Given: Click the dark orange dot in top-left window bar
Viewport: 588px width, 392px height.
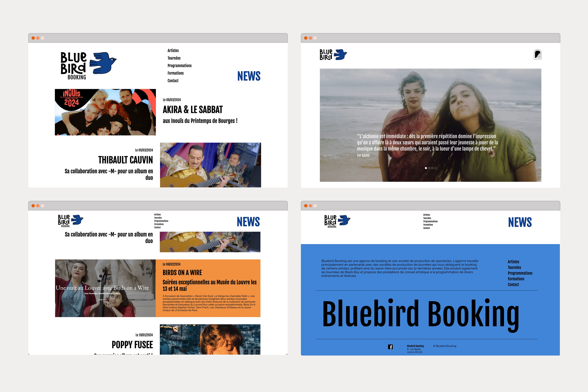Looking at the screenshot, I should [33, 38].
